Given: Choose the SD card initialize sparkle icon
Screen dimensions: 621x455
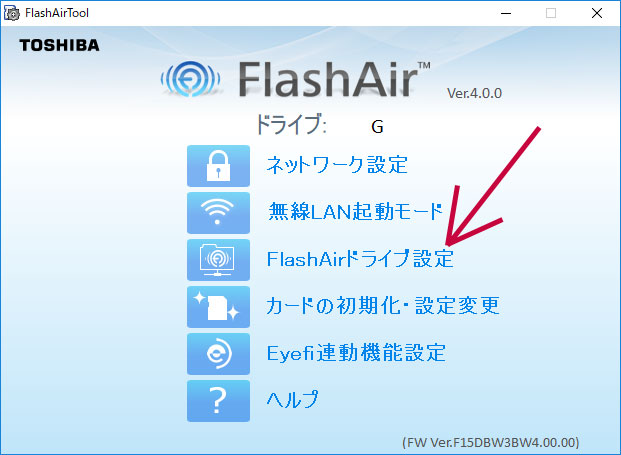Looking at the screenshot, I should pyautogui.click(x=218, y=307).
